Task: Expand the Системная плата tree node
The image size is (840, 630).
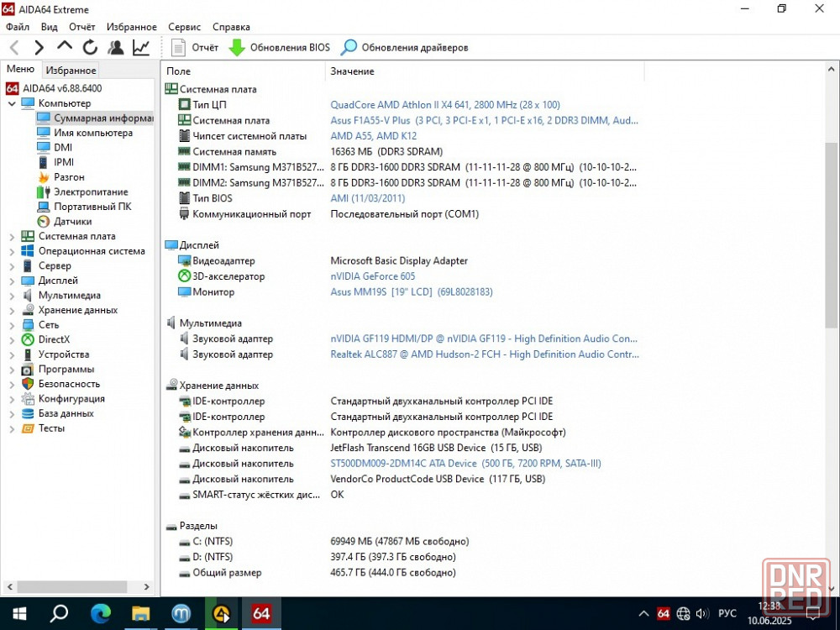Action: point(12,236)
